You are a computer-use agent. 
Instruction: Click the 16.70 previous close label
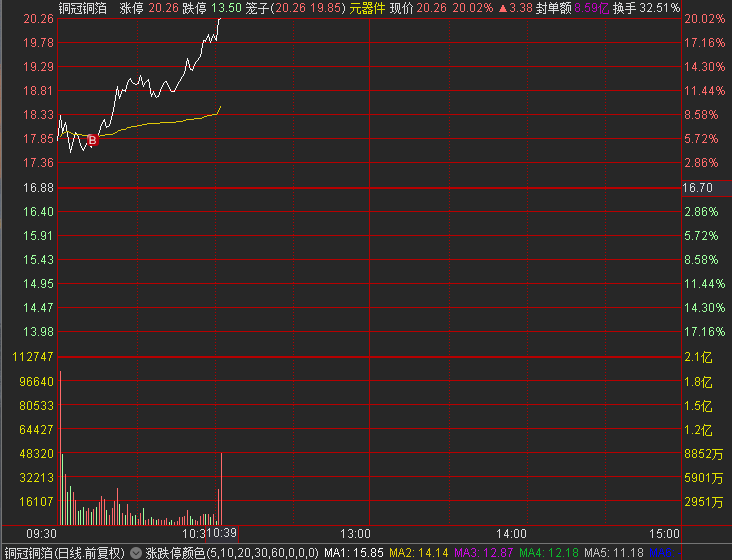pos(697,188)
